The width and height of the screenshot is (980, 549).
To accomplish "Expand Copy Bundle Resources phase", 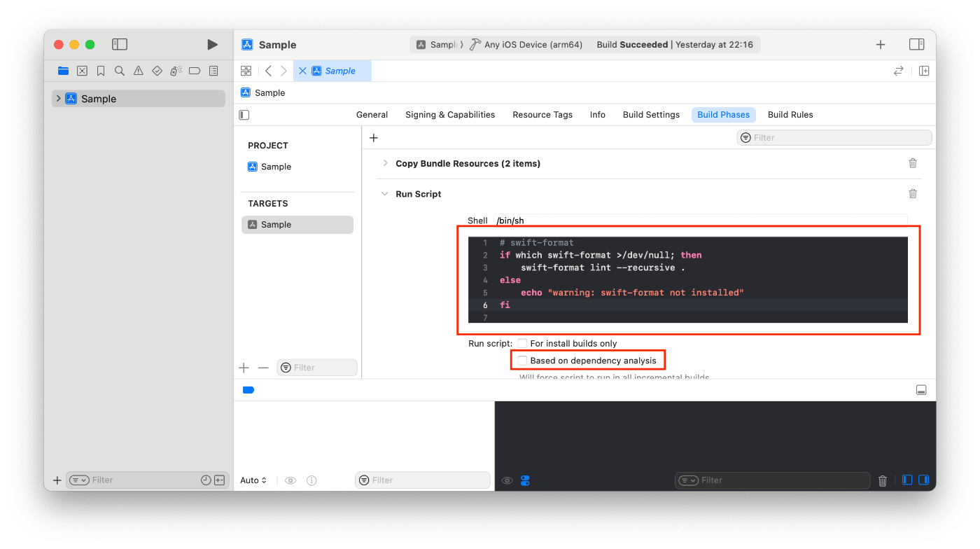I will point(385,163).
